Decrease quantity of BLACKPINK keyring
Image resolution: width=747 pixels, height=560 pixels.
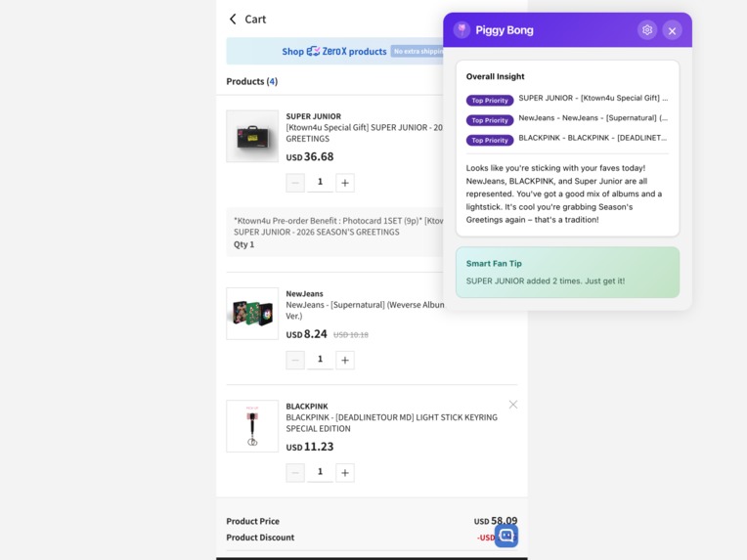[295, 473]
